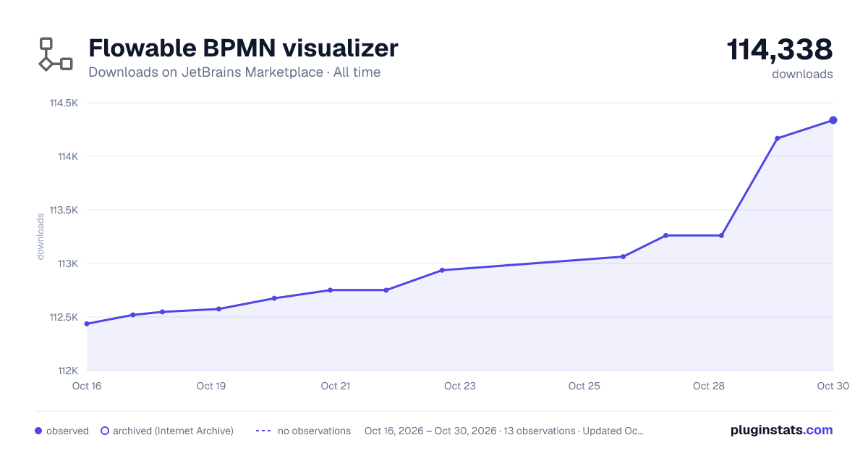Screen dimensions: 868x456
Task: Click the filled 'observed' legend marker
Action: (x=38, y=431)
